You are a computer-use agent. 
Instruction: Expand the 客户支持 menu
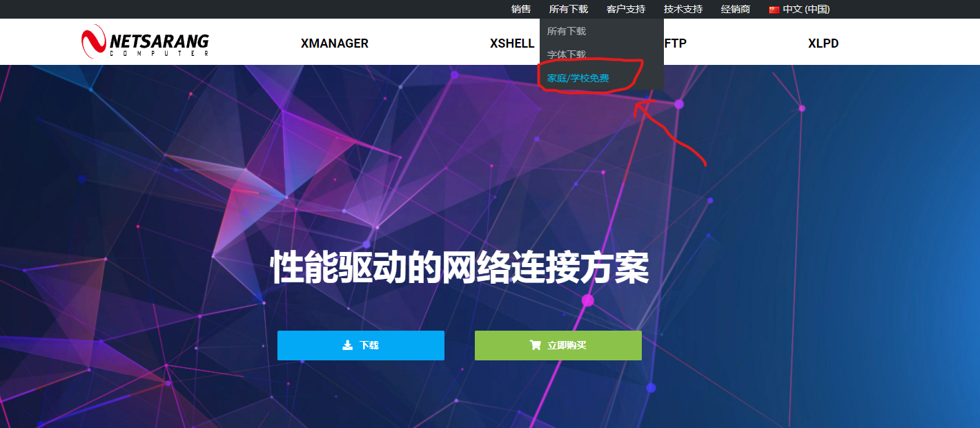[x=625, y=9]
